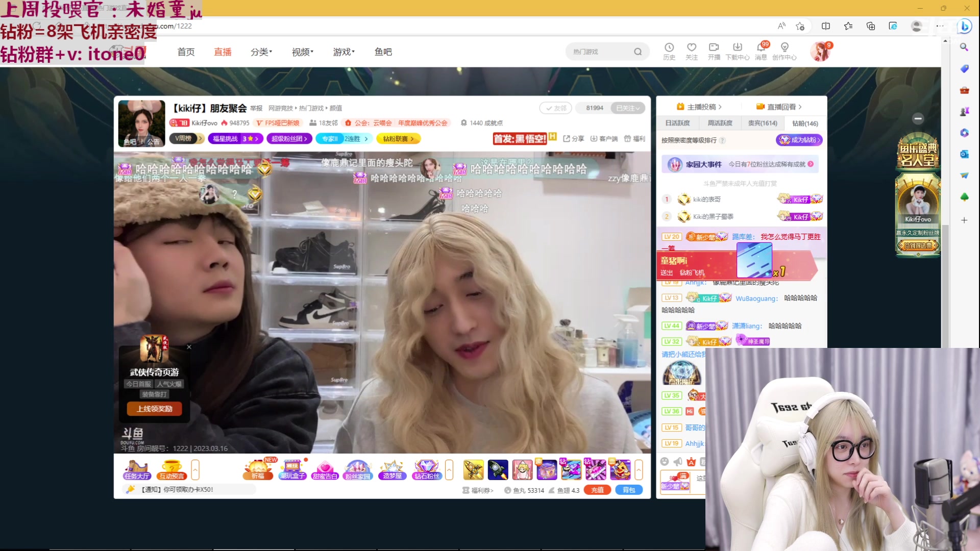Open 创作中心 lightbulb icon
Viewport: 980px width, 551px height.
click(785, 51)
